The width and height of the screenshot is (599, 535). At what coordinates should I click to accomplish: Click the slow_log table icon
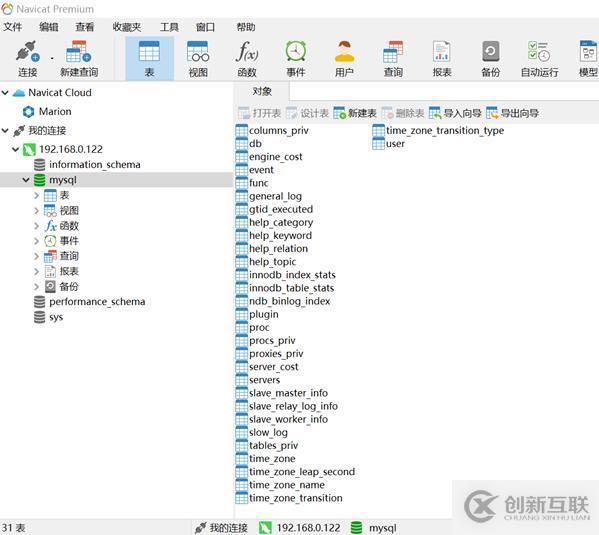click(241, 433)
